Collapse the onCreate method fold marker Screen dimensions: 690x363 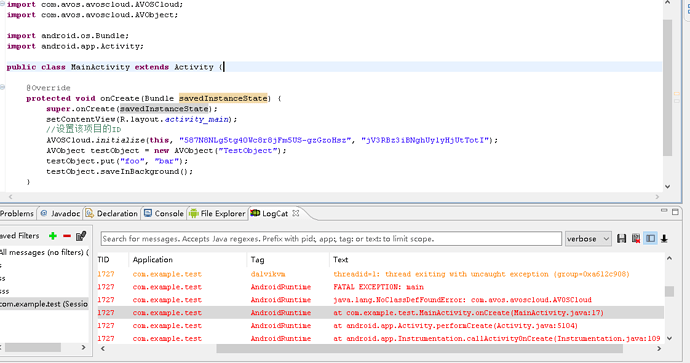(x=2, y=87)
